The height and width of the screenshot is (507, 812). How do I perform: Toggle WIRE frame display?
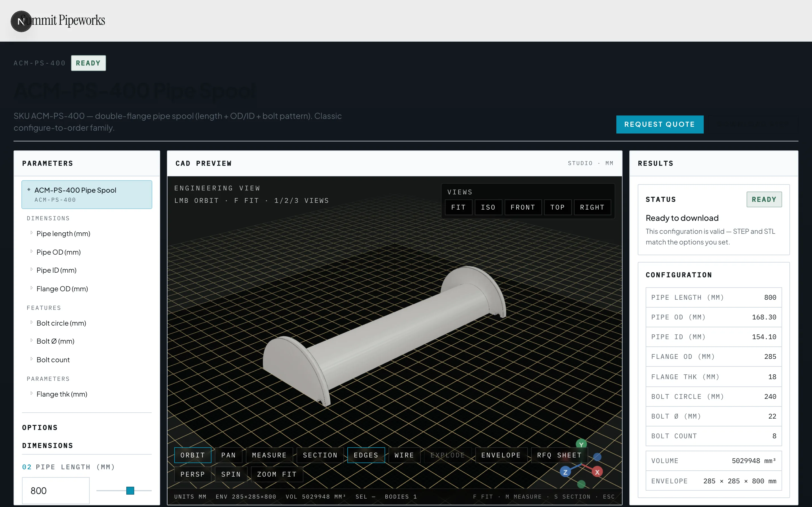pos(404,455)
